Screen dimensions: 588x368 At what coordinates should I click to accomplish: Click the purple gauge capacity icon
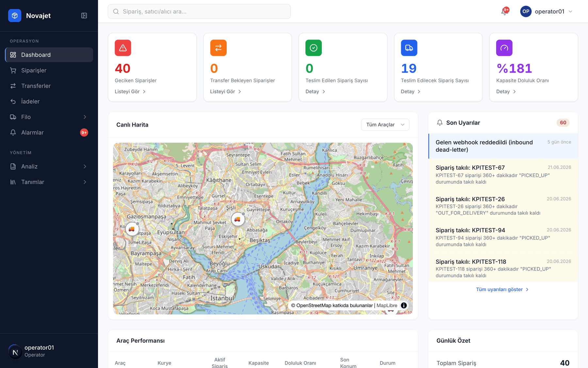[x=504, y=48]
